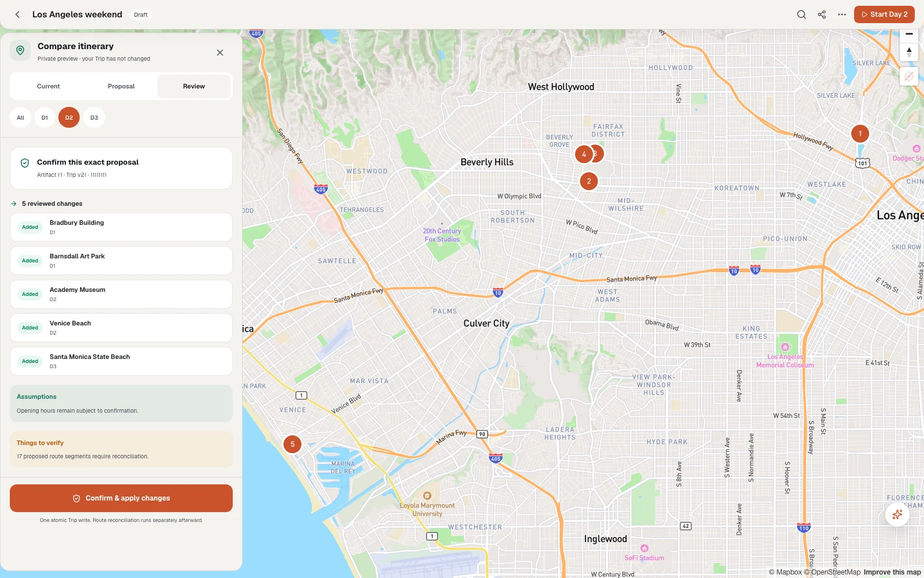Open search with the magnifier icon
The height and width of the screenshot is (578, 924).
coord(802,14)
